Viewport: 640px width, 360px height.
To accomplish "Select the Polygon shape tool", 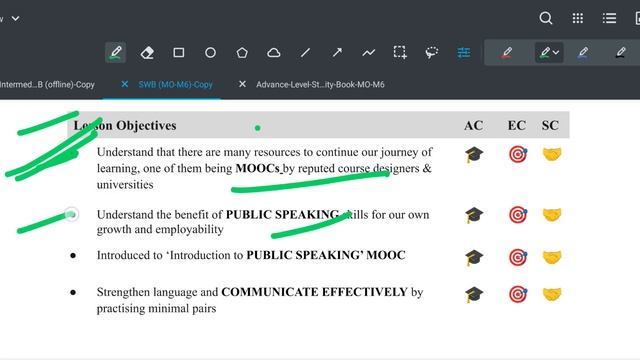I will 242,53.
